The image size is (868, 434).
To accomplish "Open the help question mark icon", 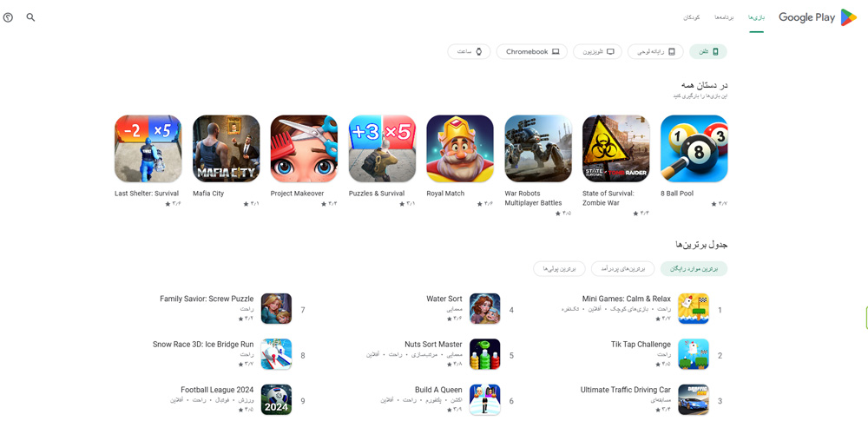I will [8, 17].
